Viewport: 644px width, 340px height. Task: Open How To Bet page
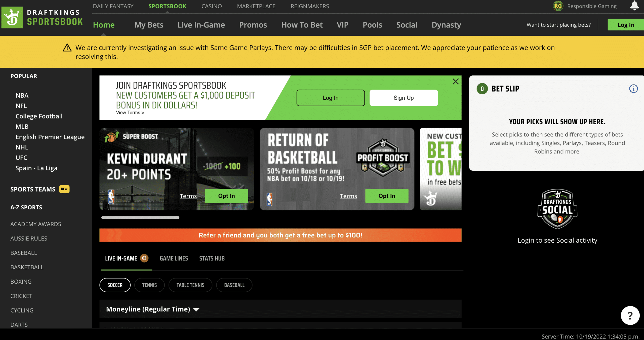point(302,25)
